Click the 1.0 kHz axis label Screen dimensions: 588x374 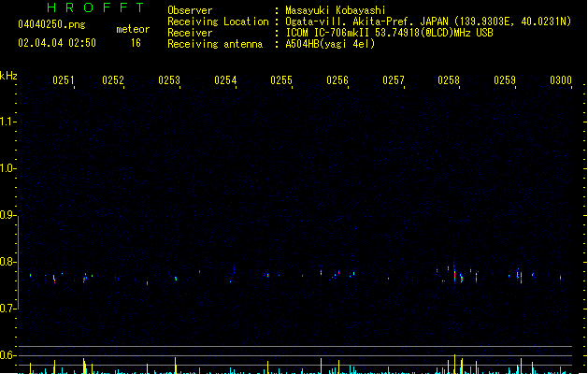click(x=7, y=168)
